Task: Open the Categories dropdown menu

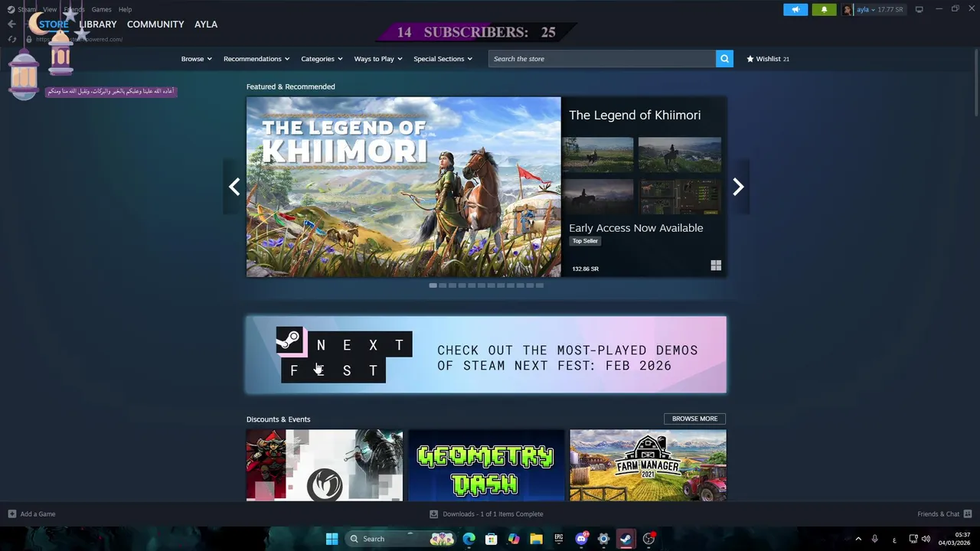Action: tap(322, 59)
